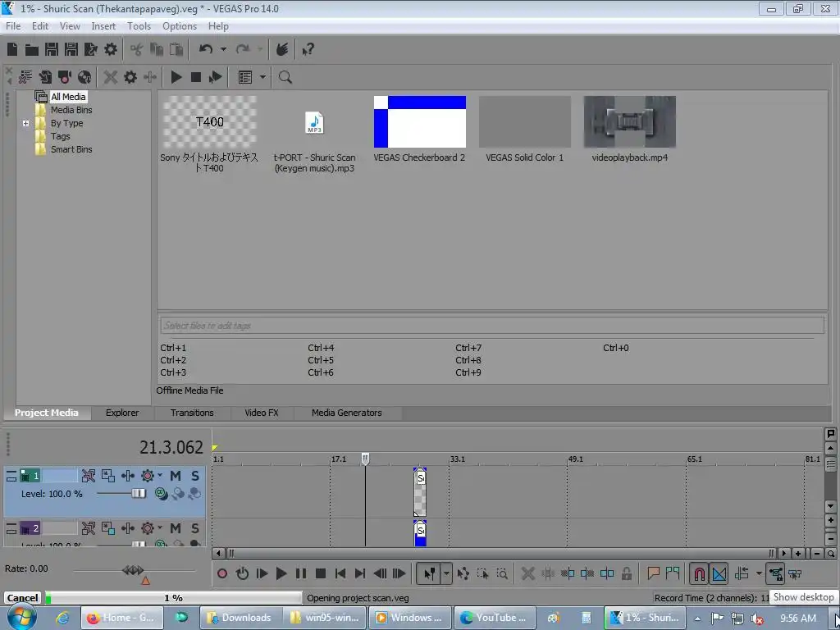Select VEGAS Checkerboard 2 thumbnail

pyautogui.click(x=419, y=121)
